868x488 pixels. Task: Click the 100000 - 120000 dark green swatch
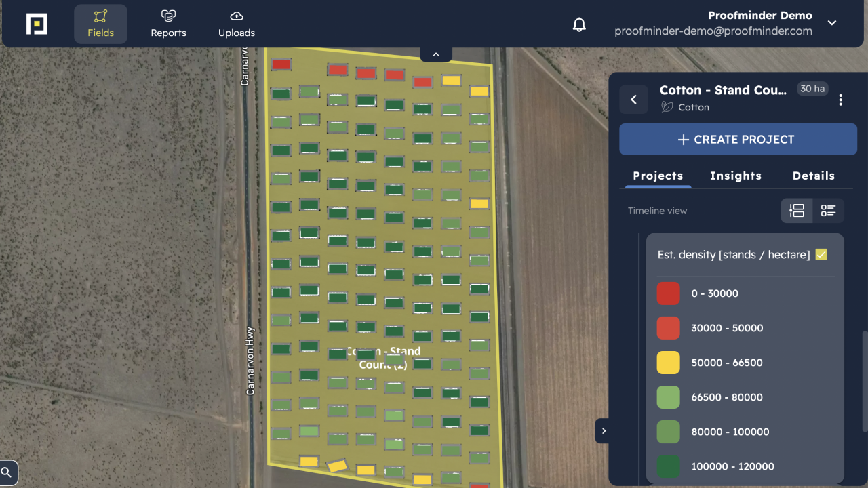tap(669, 466)
